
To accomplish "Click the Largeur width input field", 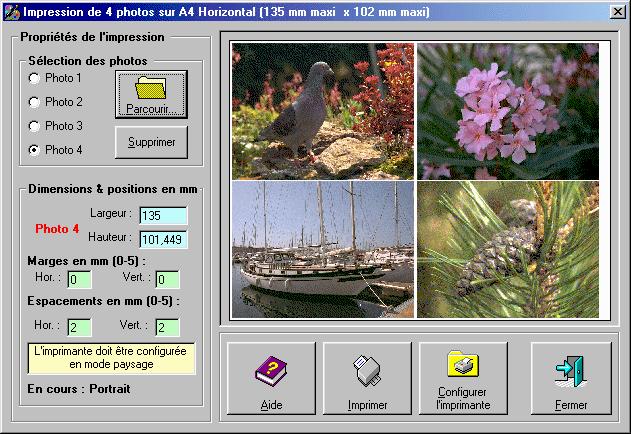I will click(163, 216).
